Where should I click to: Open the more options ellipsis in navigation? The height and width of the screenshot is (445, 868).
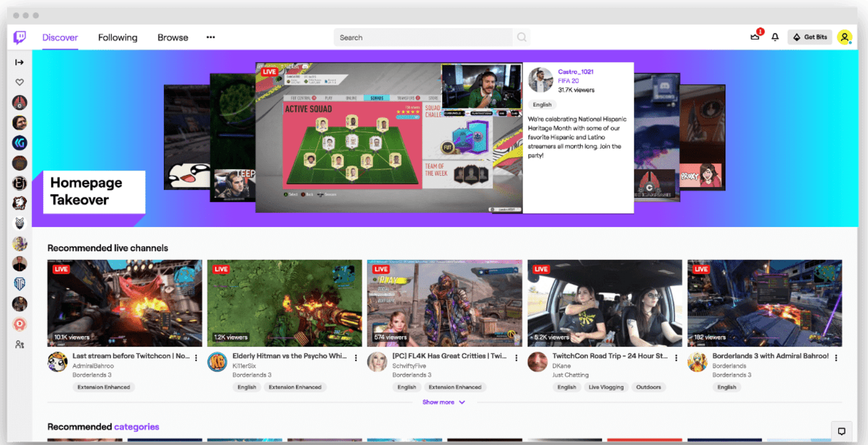tap(211, 37)
